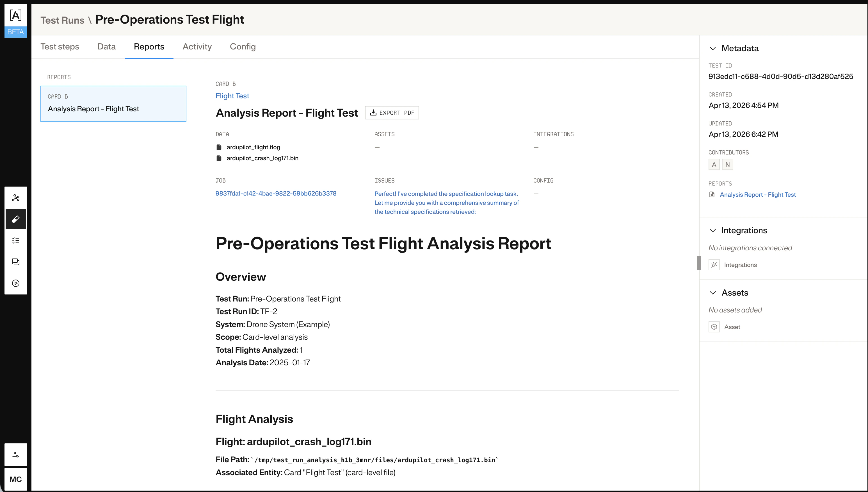Collapse the Metadata section
Image resolution: width=868 pixels, height=492 pixels.
pyautogui.click(x=712, y=48)
